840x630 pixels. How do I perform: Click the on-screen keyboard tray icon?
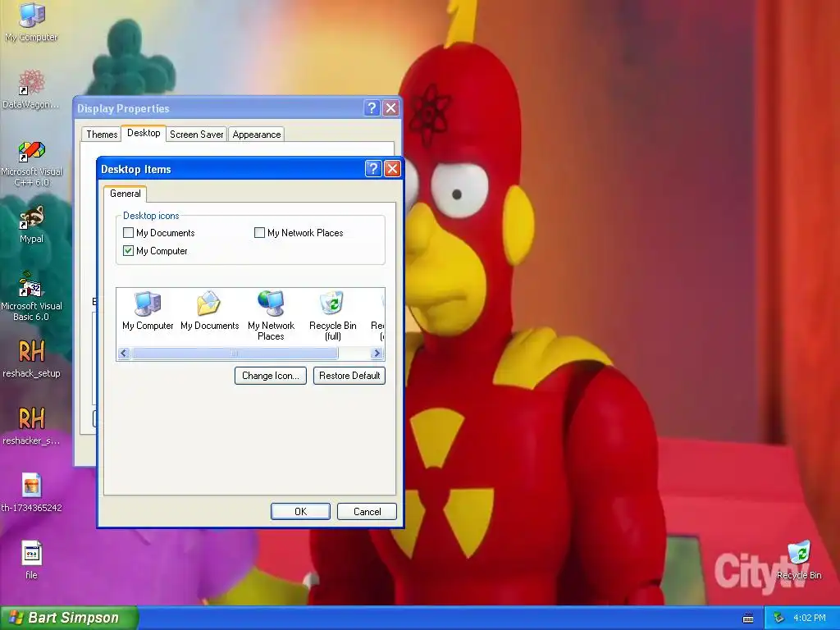tap(748, 619)
